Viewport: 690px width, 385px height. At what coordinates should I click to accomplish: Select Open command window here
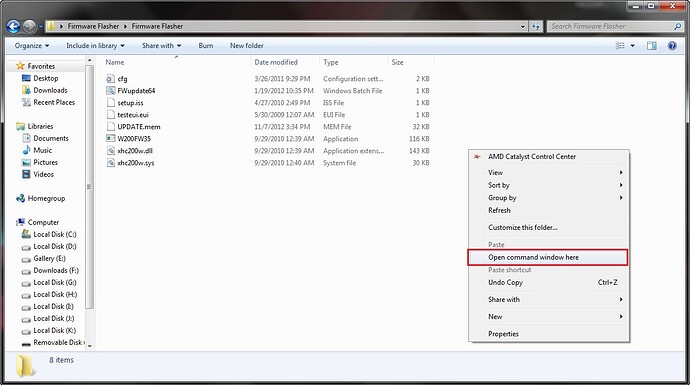pyautogui.click(x=548, y=257)
